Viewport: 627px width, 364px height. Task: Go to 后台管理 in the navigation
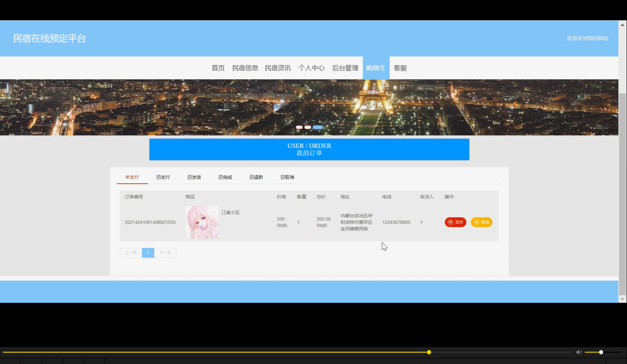click(345, 68)
